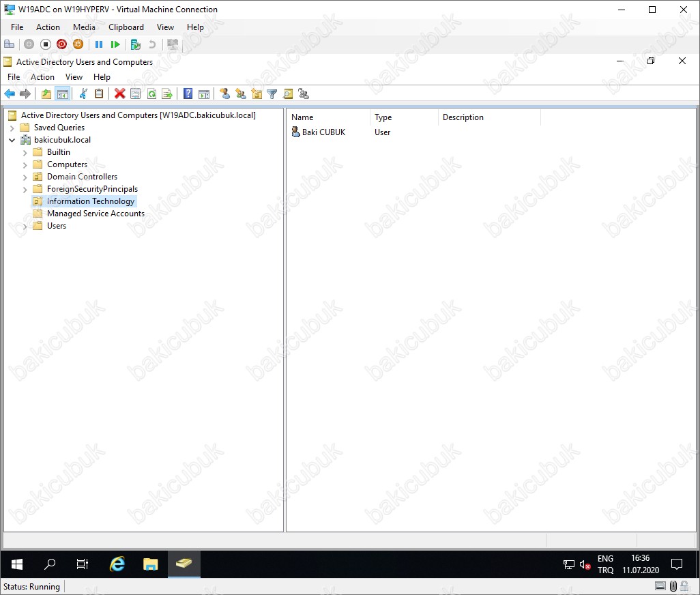Open ADUC Action menu

[x=42, y=77]
